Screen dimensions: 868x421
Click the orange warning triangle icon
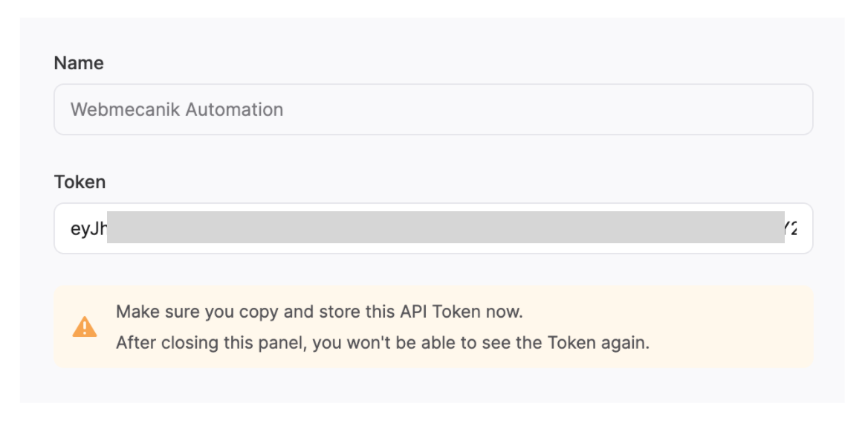coord(85,327)
